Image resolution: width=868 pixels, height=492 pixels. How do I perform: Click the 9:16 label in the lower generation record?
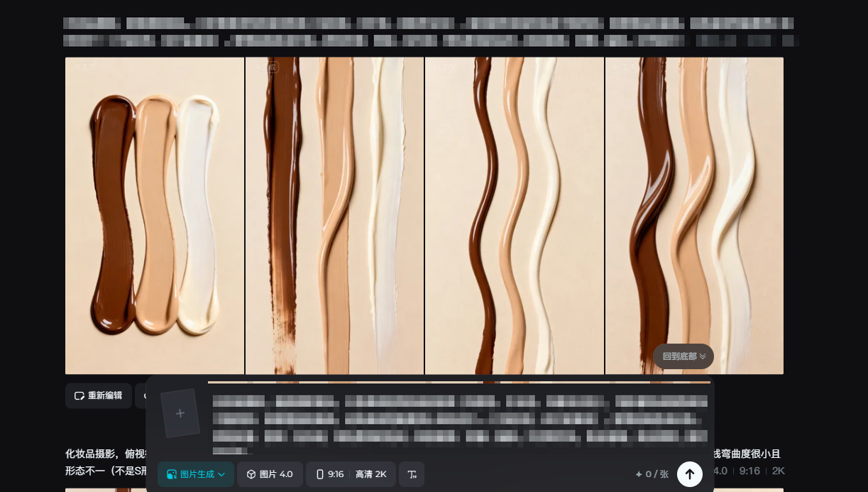click(x=749, y=471)
